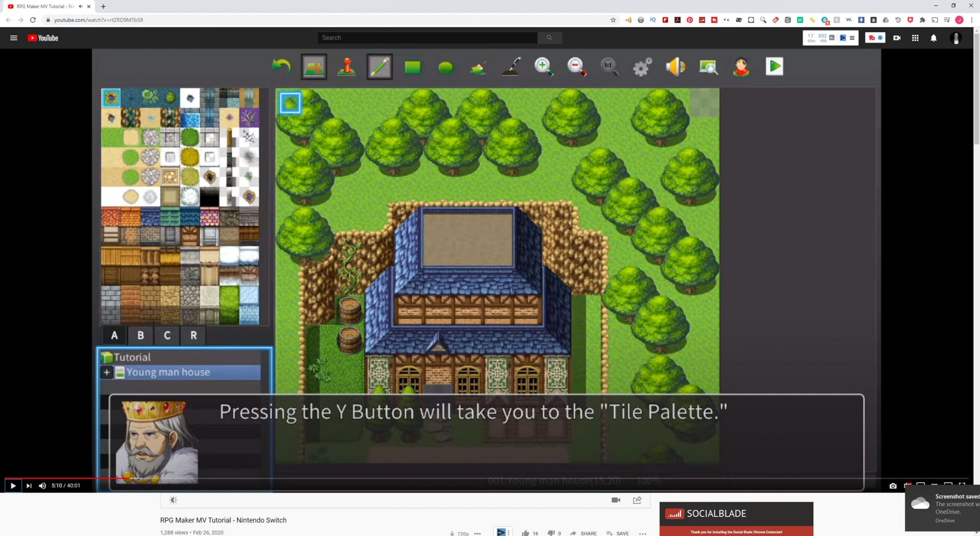Viewport: 980px width, 536px height.
Task: Play the YouTube video
Action: (x=13, y=485)
